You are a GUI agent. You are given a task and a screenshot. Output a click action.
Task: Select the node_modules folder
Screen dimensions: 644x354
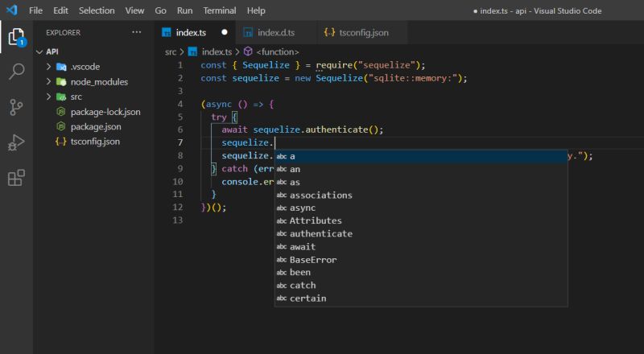point(99,82)
